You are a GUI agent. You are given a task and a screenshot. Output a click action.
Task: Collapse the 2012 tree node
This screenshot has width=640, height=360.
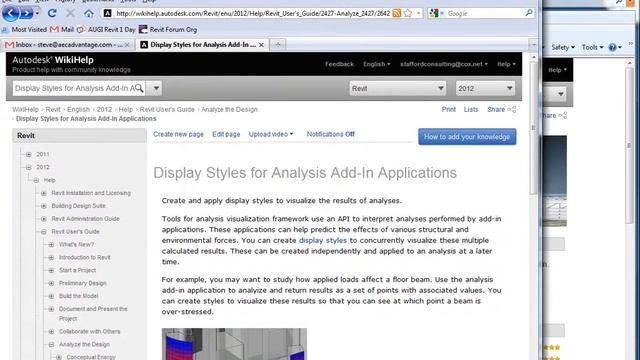[x=29, y=167]
